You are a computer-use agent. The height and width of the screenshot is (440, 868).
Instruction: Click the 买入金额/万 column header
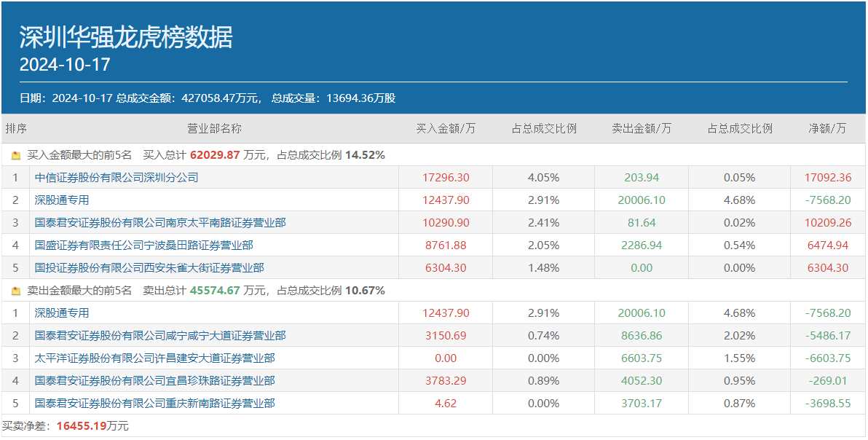click(446, 129)
